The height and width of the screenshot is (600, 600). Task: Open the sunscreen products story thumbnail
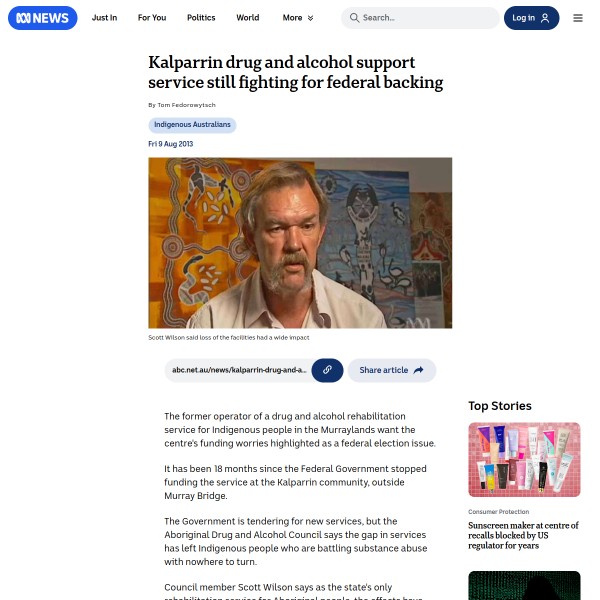coord(524,460)
